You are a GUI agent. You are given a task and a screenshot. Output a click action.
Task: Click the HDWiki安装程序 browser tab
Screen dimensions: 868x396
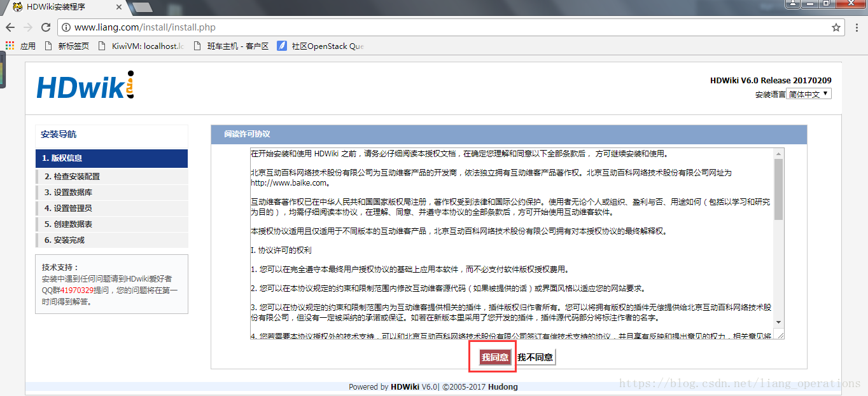66,7
